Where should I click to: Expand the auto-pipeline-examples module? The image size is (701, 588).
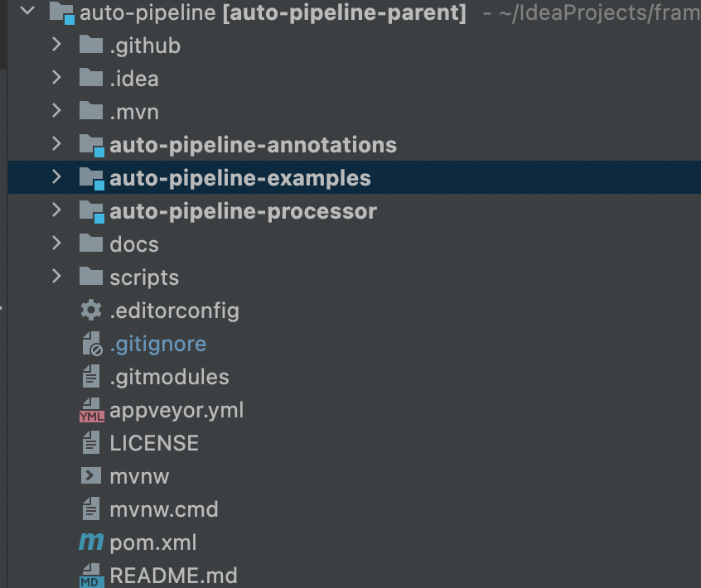click(x=56, y=177)
